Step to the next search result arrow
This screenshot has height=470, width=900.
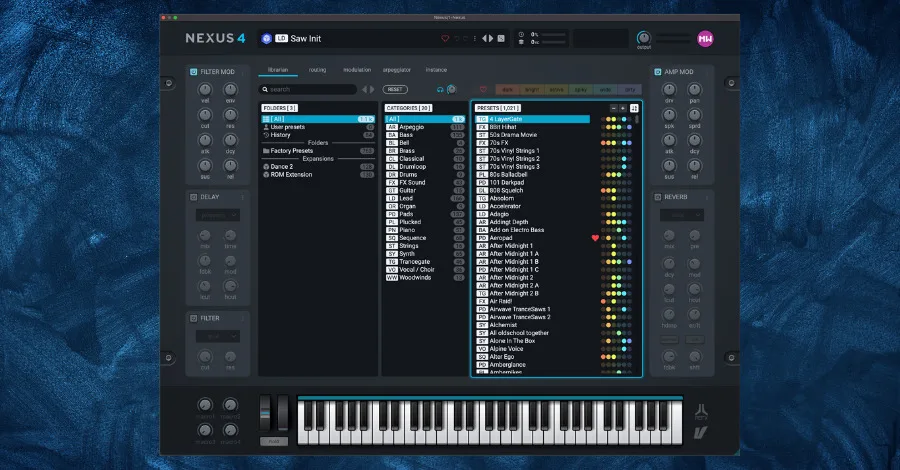371,90
